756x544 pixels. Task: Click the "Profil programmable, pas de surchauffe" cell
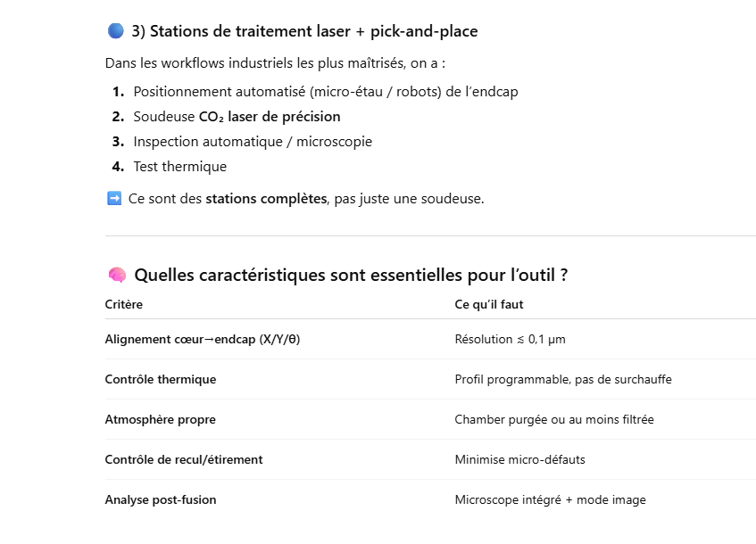563,379
